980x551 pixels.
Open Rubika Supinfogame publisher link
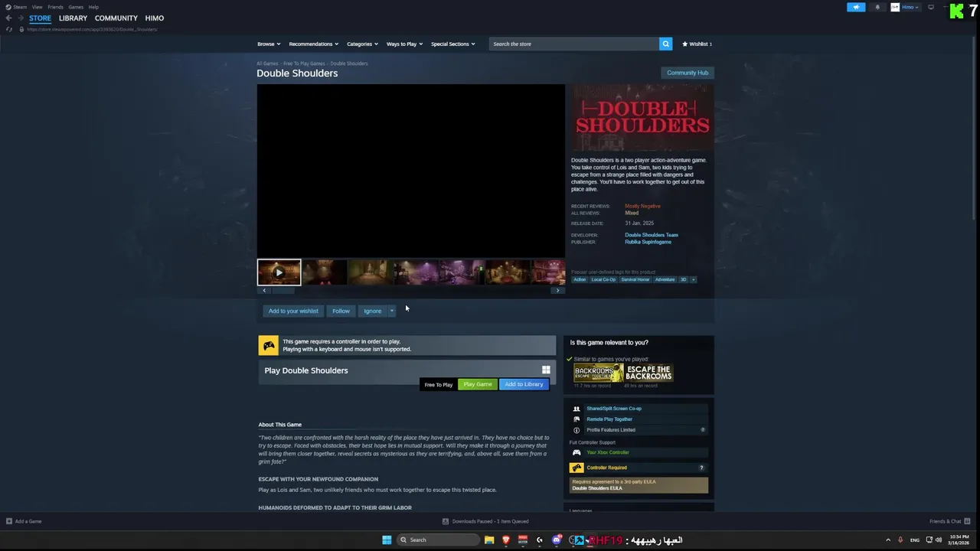pos(648,242)
